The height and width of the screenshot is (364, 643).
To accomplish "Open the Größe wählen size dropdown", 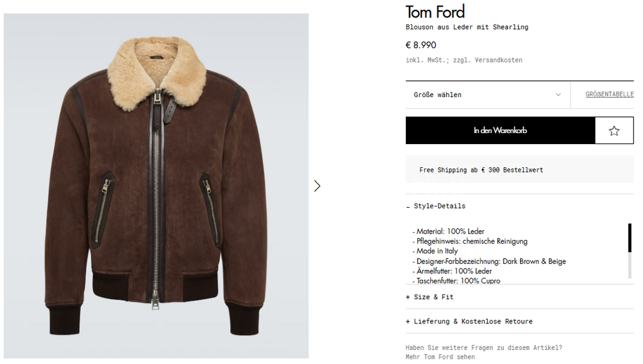I will (487, 95).
